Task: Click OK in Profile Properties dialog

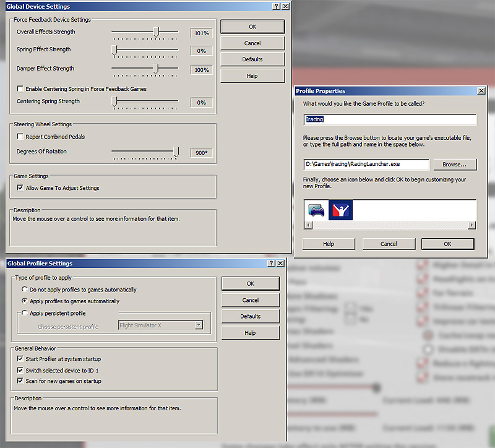Action: pyautogui.click(x=447, y=244)
